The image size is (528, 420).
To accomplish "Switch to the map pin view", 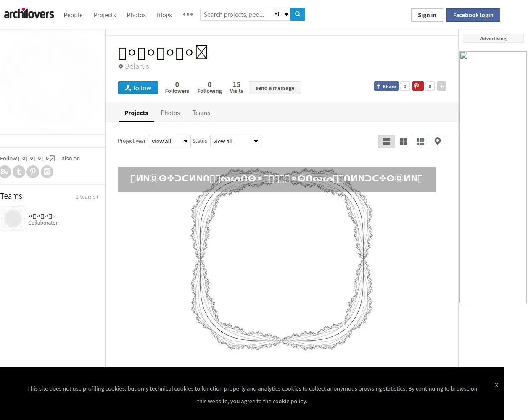I will coord(438,142).
